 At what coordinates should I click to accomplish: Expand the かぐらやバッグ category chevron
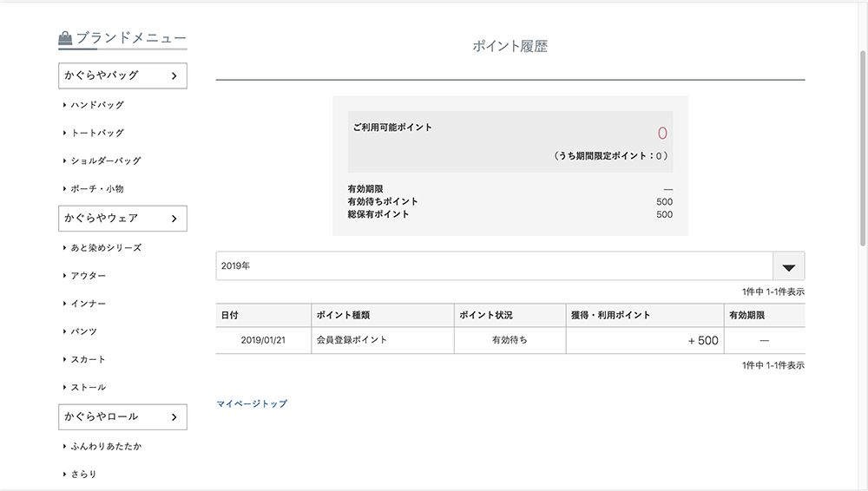[174, 76]
